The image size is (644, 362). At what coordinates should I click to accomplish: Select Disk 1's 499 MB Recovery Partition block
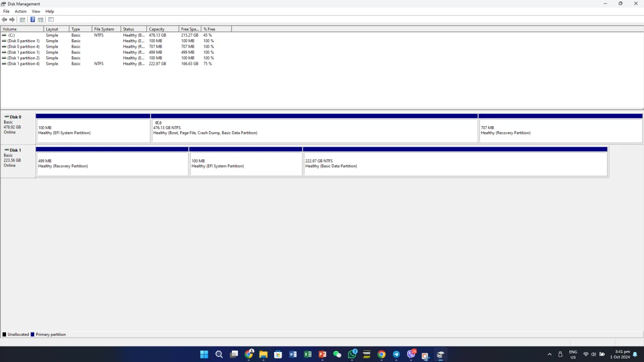point(112,161)
